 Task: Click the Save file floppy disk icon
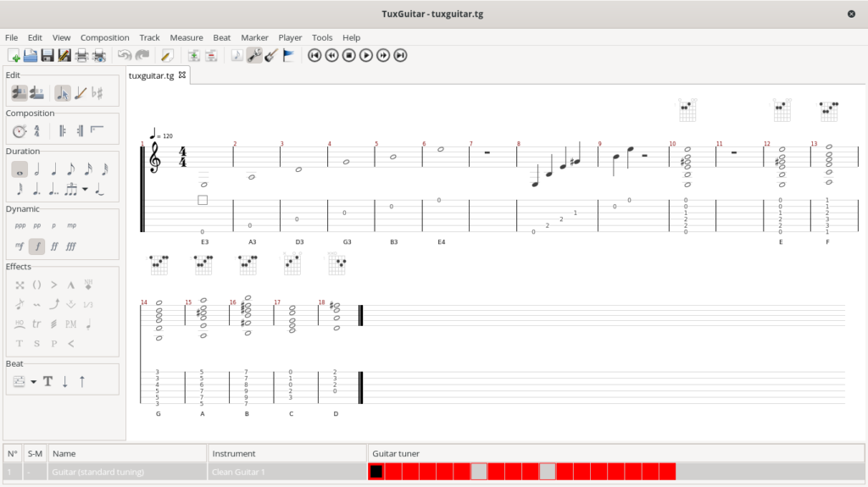[47, 56]
